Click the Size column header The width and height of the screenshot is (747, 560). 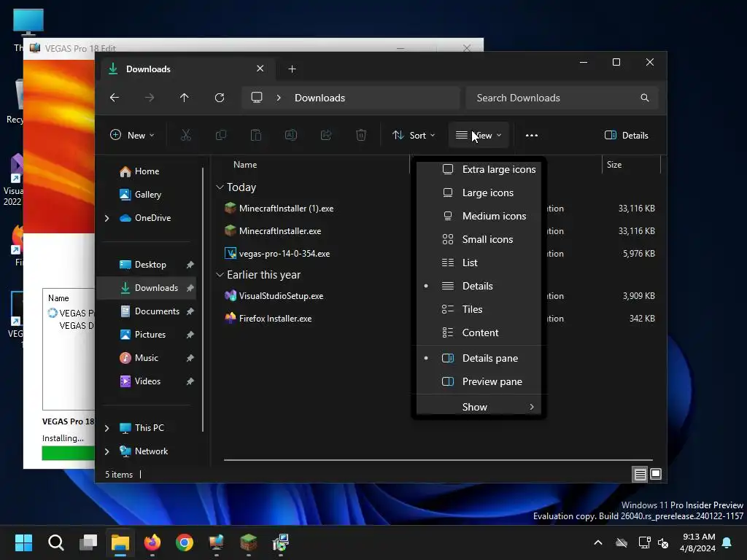pos(614,165)
